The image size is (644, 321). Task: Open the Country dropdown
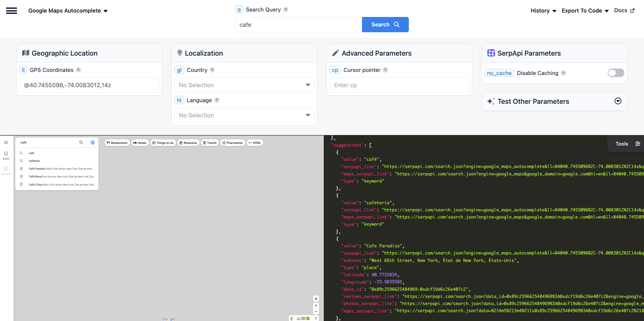click(244, 85)
